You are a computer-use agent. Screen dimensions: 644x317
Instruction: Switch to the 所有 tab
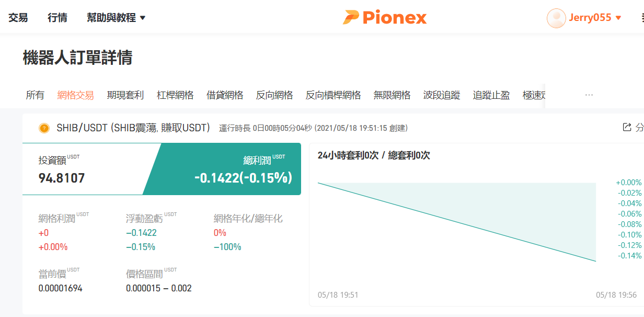(x=35, y=95)
